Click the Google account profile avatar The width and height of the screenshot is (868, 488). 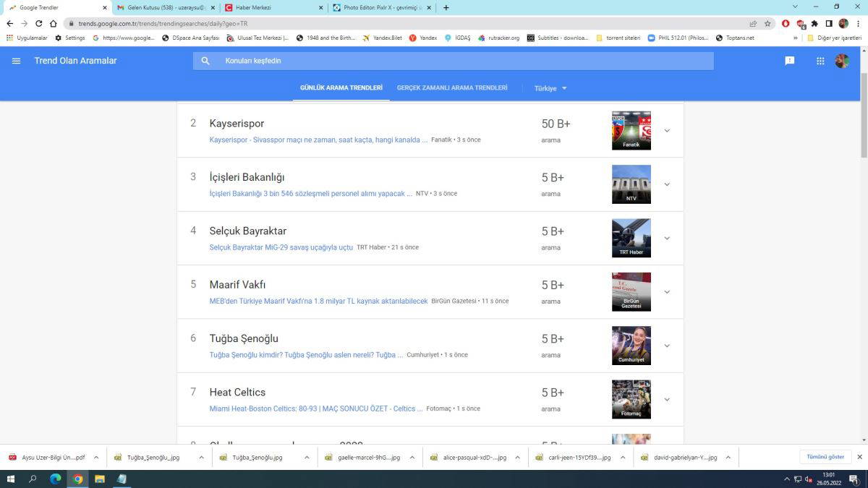(842, 61)
